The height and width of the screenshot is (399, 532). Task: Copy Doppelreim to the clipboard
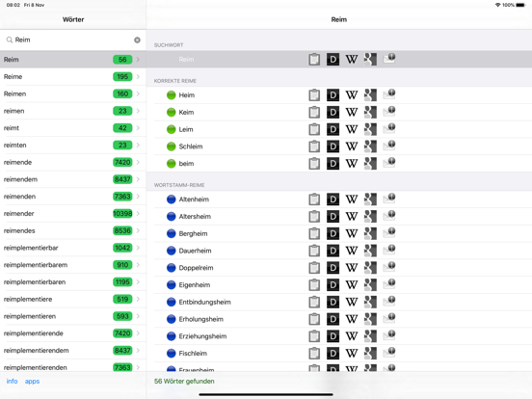click(x=314, y=268)
